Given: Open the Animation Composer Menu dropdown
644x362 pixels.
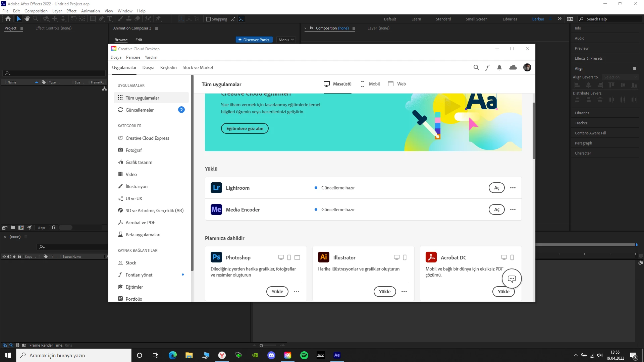Looking at the screenshot, I should [286, 40].
